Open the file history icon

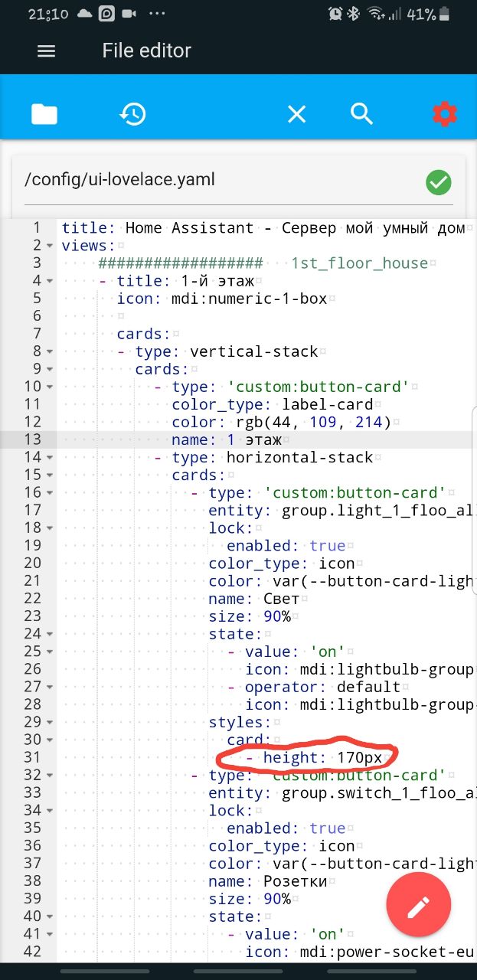coord(132,114)
